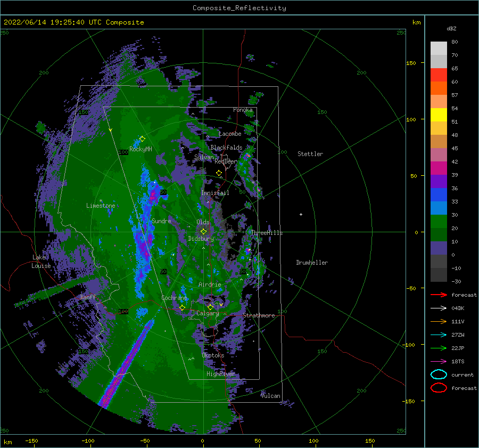This screenshot has height=448, width=479.
Task: Click the 'current' legend label
Action: click(x=463, y=375)
